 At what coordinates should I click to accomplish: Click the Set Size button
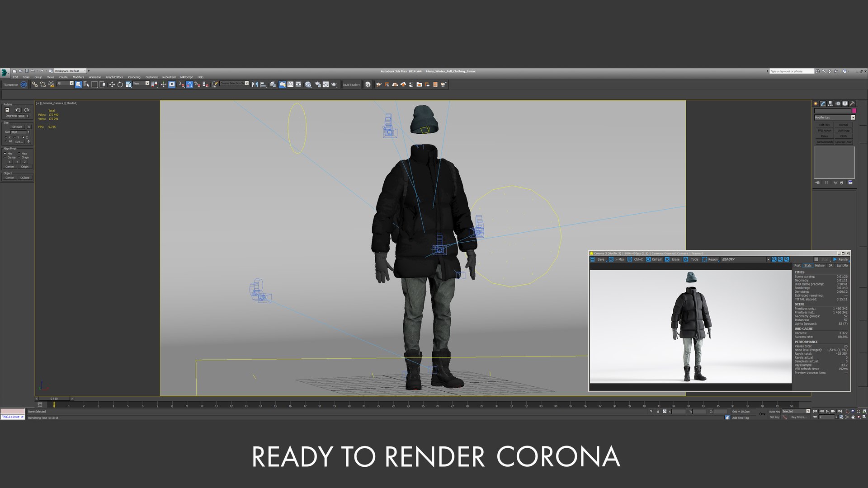17,127
